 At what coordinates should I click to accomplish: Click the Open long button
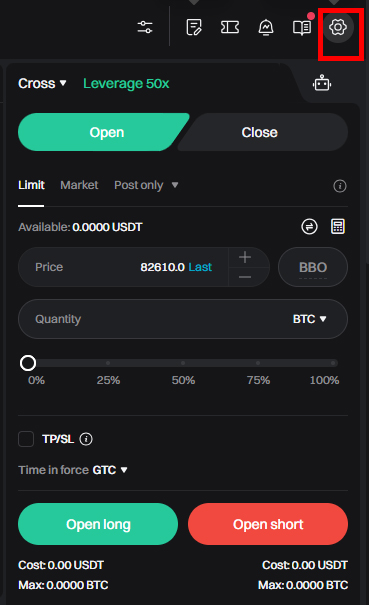point(98,524)
